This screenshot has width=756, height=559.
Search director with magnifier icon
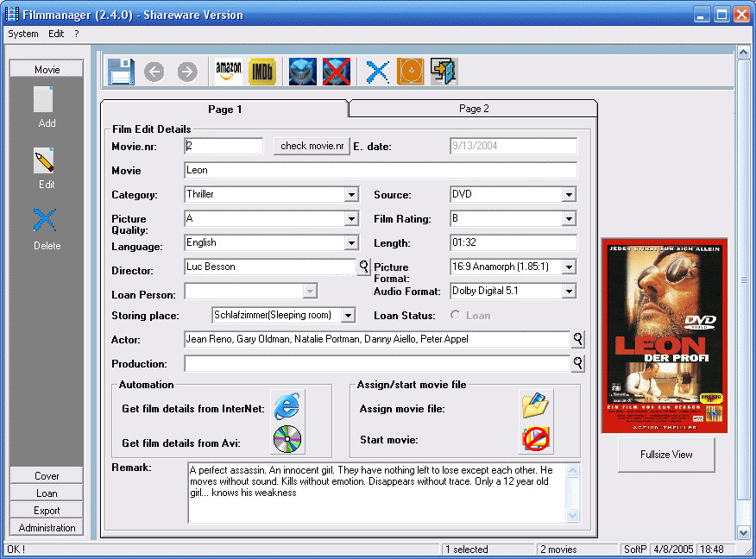(x=363, y=267)
